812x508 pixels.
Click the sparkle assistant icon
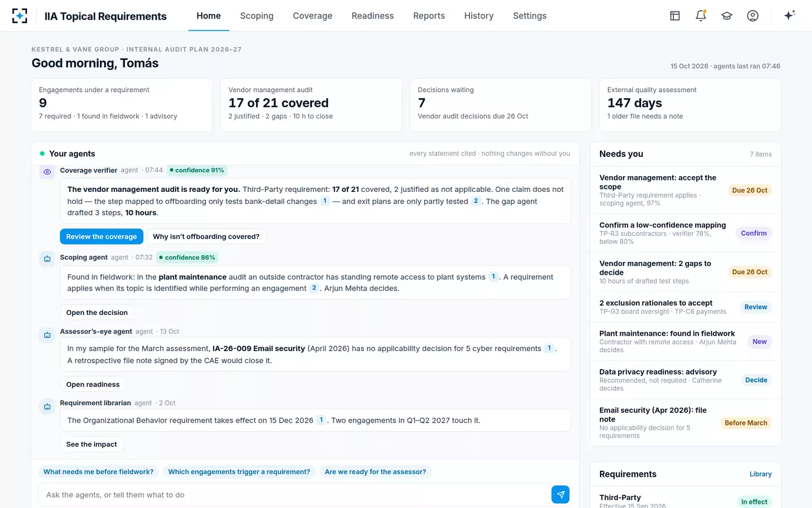tap(789, 15)
